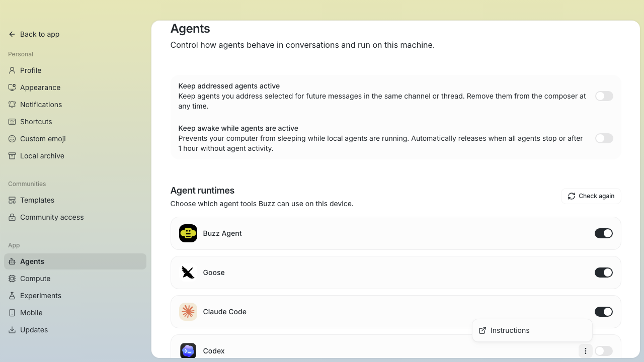Click the Agents page heading
Image resolution: width=644 pixels, height=362 pixels.
[190, 29]
